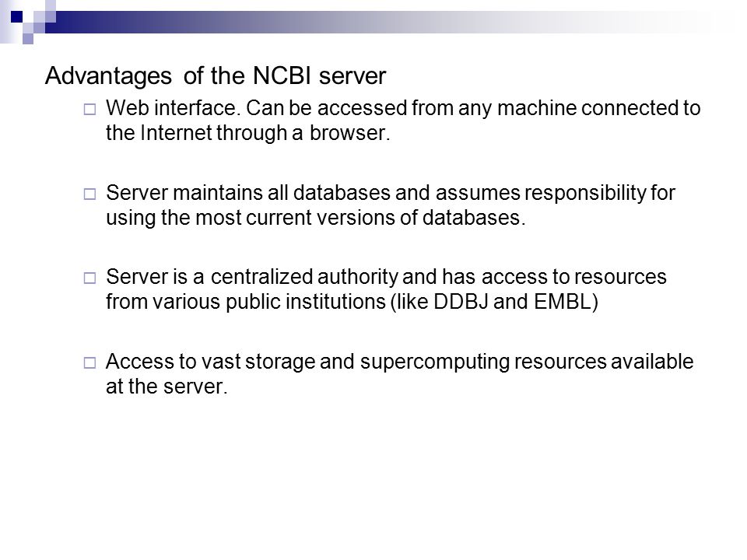747x560 pixels.
Task: Click the phrase "Access to vast storage"
Action: (x=211, y=362)
